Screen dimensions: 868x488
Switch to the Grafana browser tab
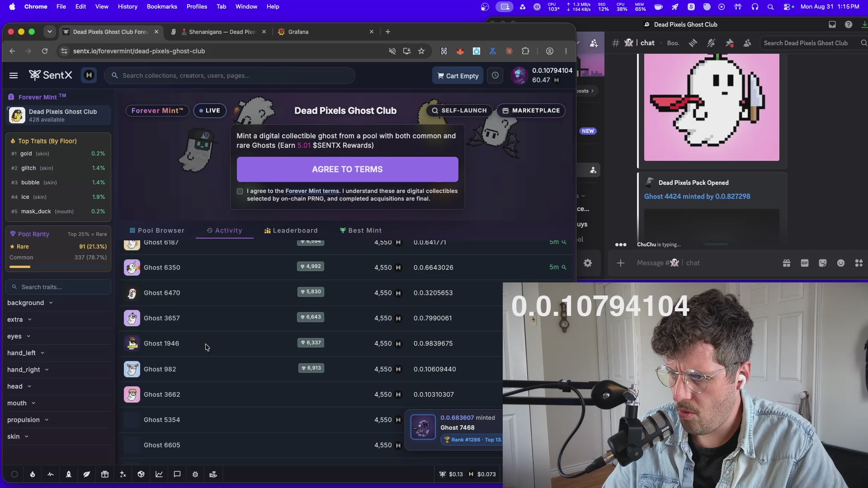point(325,32)
